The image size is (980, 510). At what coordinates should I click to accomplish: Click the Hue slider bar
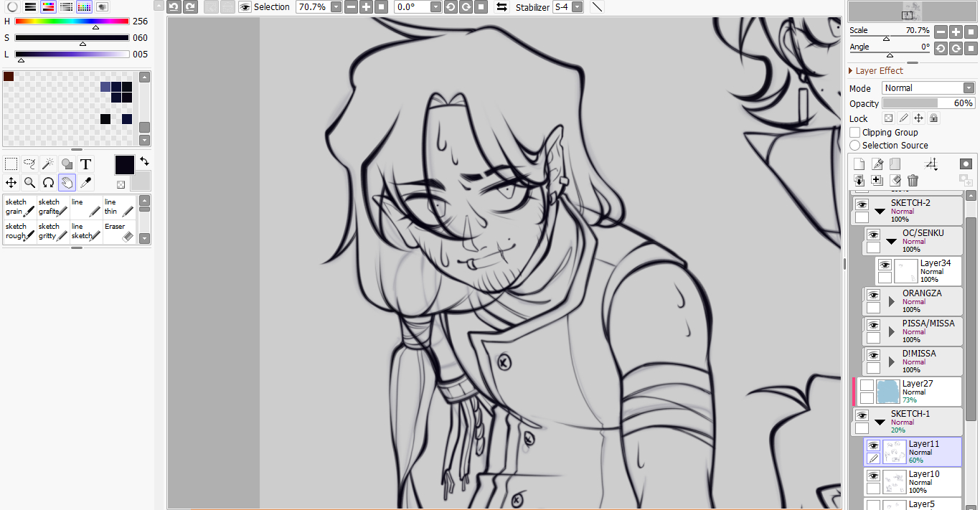coord(72,22)
